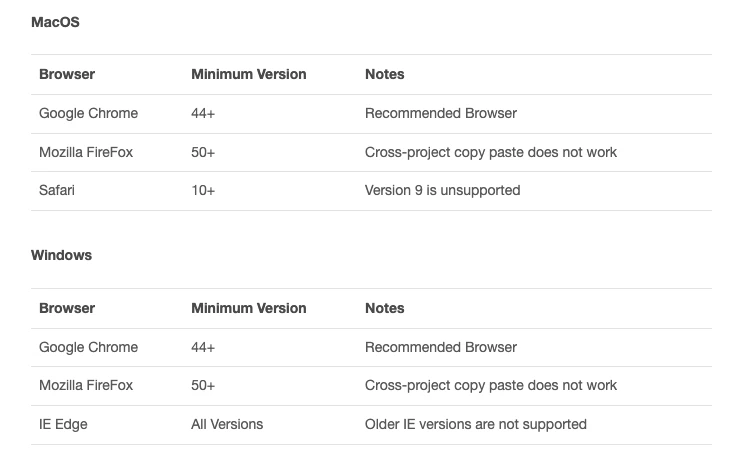Click "Older IE versions are not supported" note

(x=475, y=424)
